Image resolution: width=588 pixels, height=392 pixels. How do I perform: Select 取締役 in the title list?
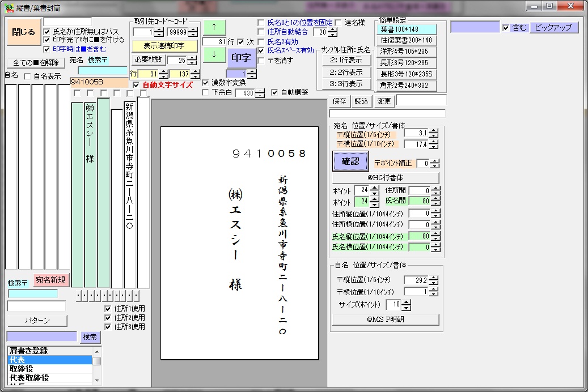click(x=49, y=369)
